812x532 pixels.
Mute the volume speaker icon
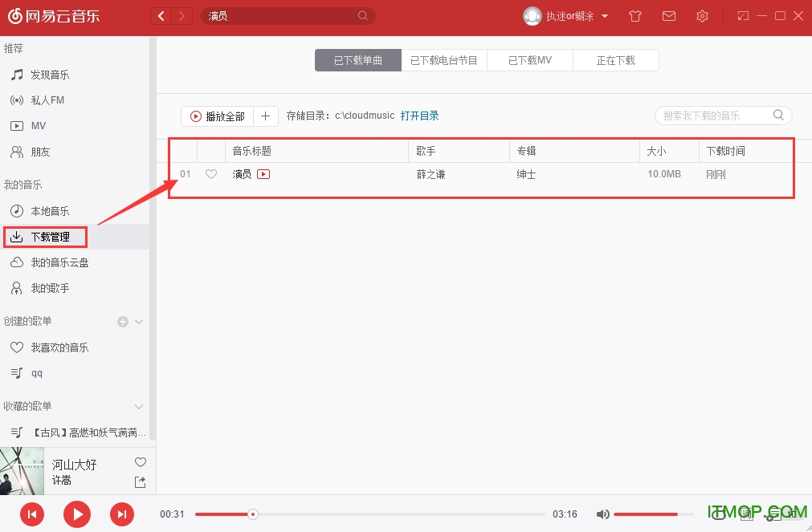603,514
